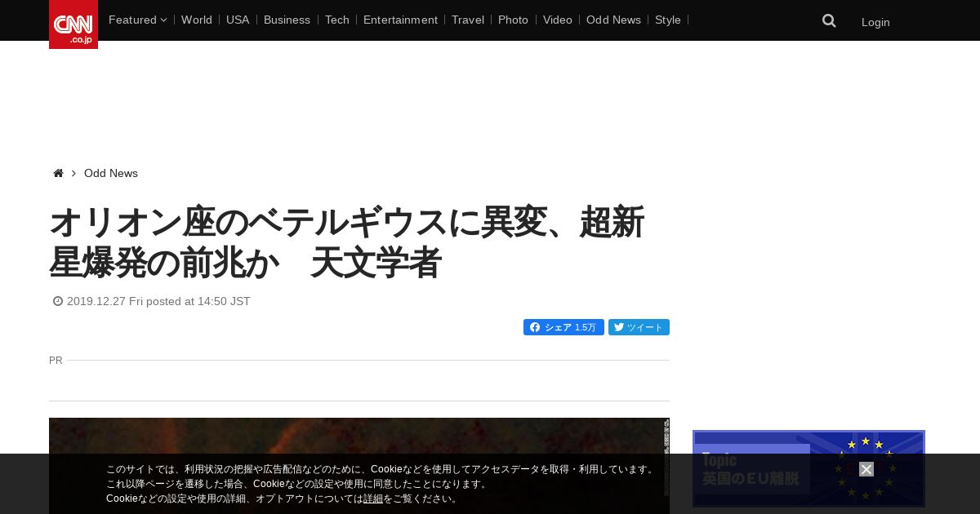
Task: Tweet the article via Twitter button
Action: click(639, 327)
